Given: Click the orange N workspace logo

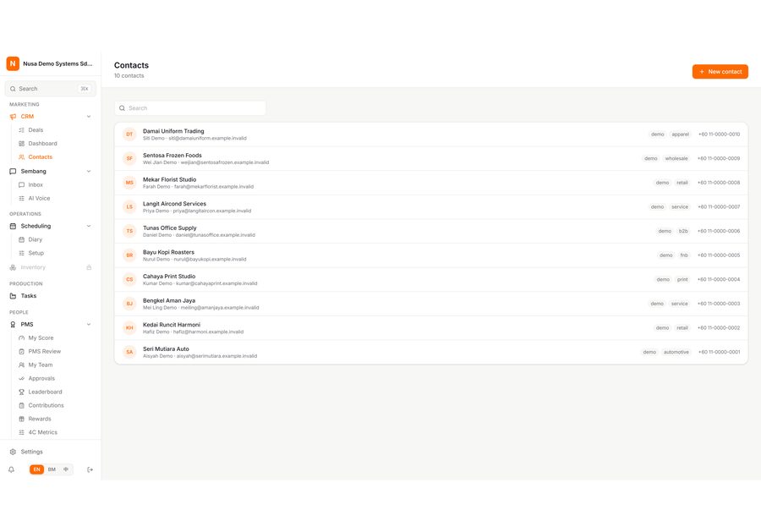Looking at the screenshot, I should click(x=13, y=63).
